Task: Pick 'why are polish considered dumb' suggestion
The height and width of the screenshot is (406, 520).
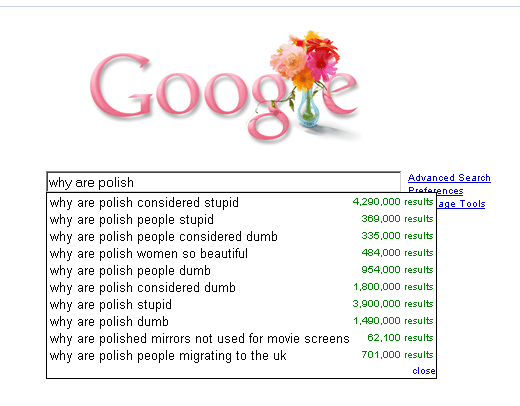Action: coord(241,287)
